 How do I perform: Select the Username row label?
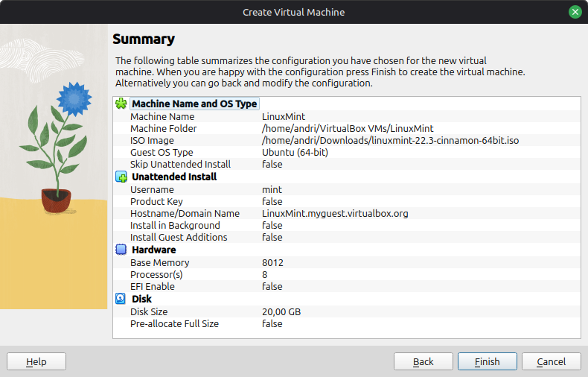[x=152, y=190]
